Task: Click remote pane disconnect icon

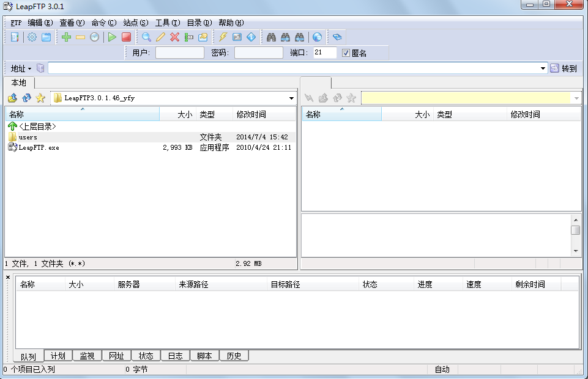Action: [x=309, y=98]
